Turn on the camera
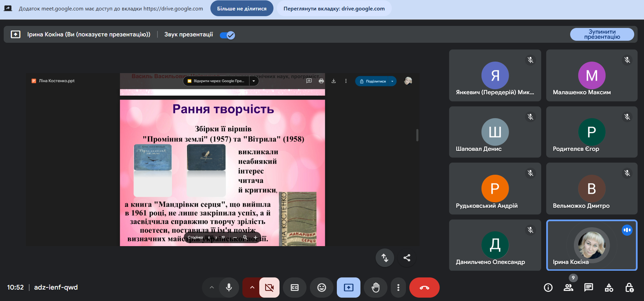The image size is (644, 301). pyautogui.click(x=269, y=288)
